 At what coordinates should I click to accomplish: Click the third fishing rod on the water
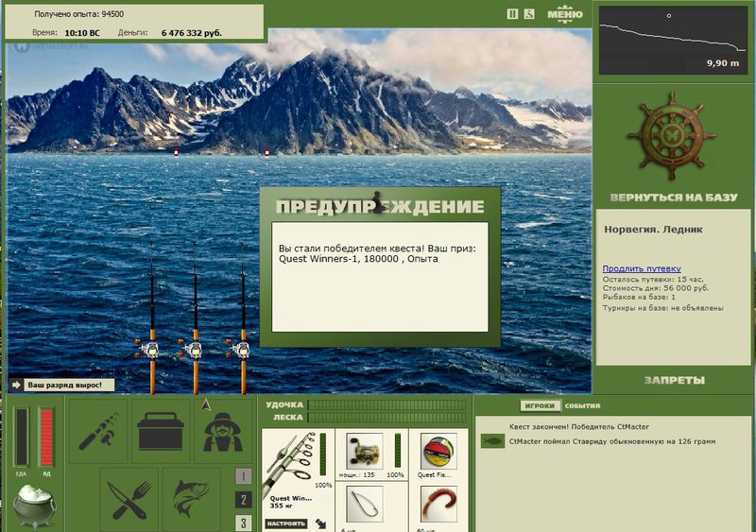[x=243, y=318]
